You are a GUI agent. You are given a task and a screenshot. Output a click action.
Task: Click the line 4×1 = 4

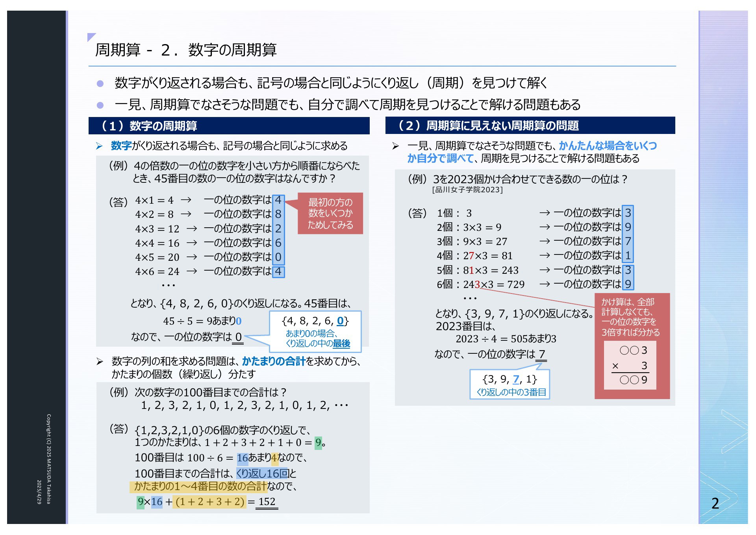pyautogui.click(x=154, y=200)
